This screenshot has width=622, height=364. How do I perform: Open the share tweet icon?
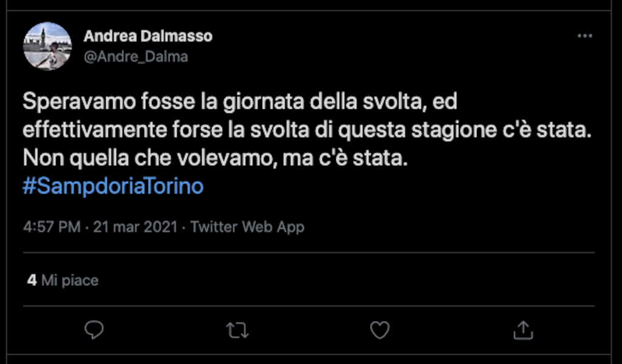(x=523, y=330)
